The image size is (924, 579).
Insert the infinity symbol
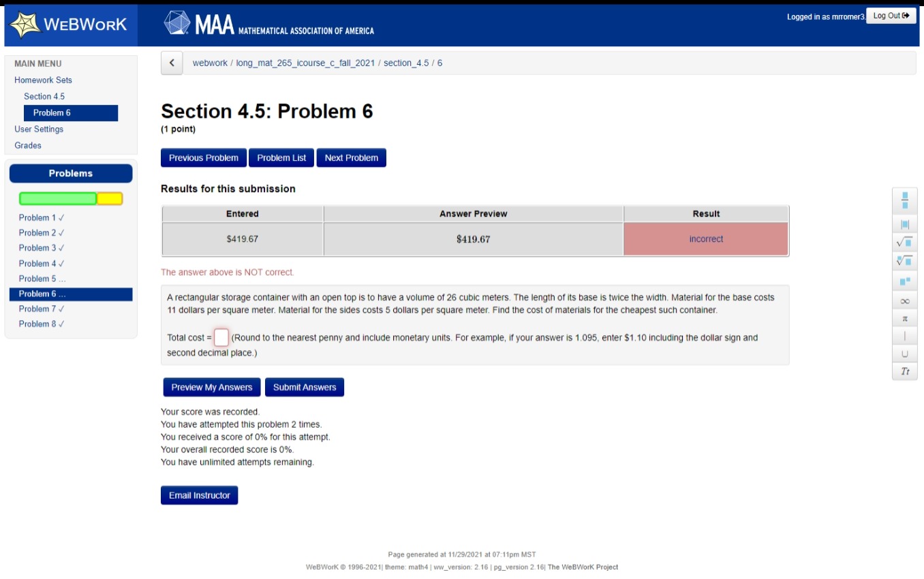(904, 299)
